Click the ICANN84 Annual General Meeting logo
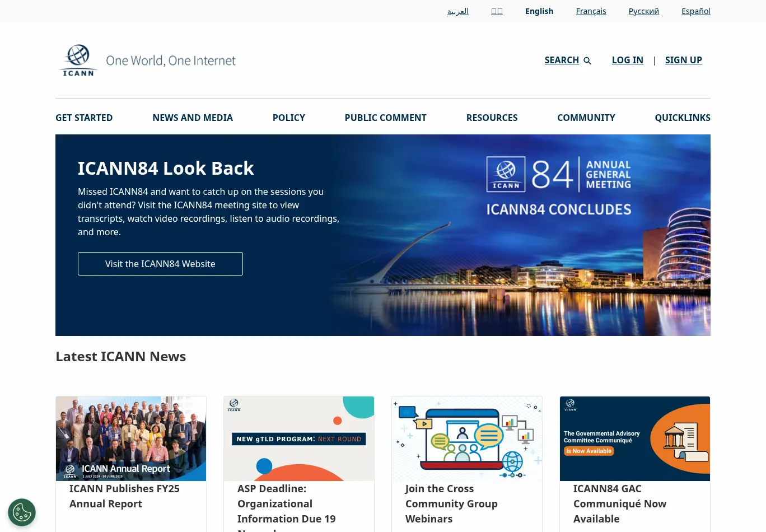This screenshot has width=766, height=532. (x=558, y=174)
